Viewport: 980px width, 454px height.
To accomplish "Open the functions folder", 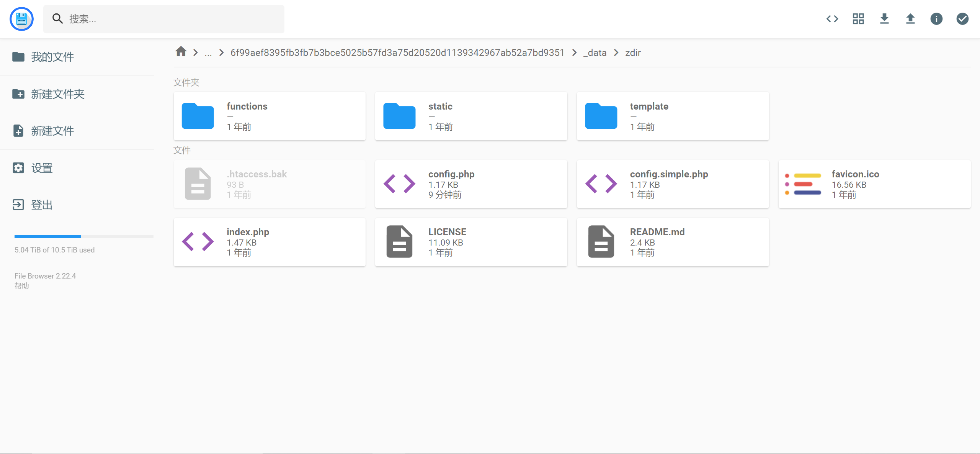I will coord(269,116).
